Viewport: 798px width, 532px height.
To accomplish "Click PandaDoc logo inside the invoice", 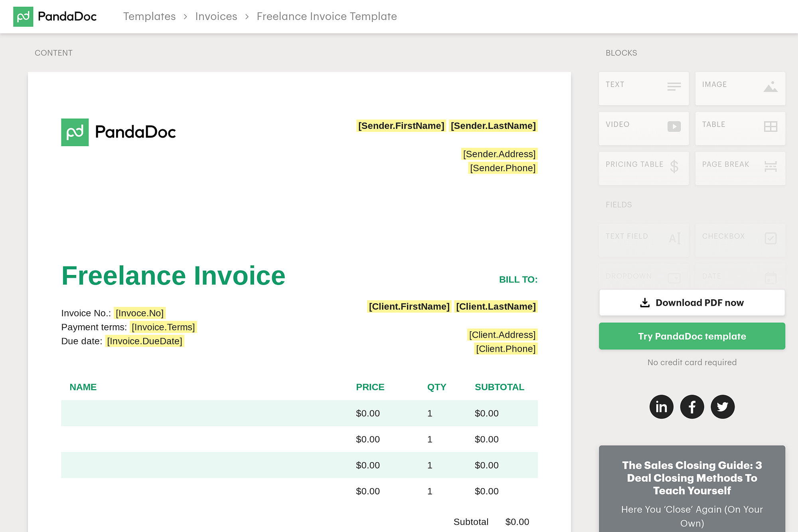I will point(119,132).
